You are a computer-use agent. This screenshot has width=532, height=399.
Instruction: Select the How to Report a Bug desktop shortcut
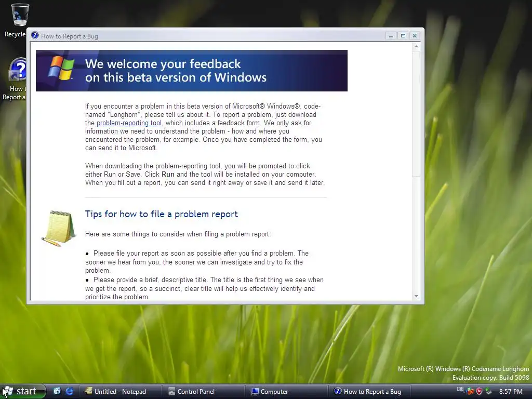click(15, 79)
